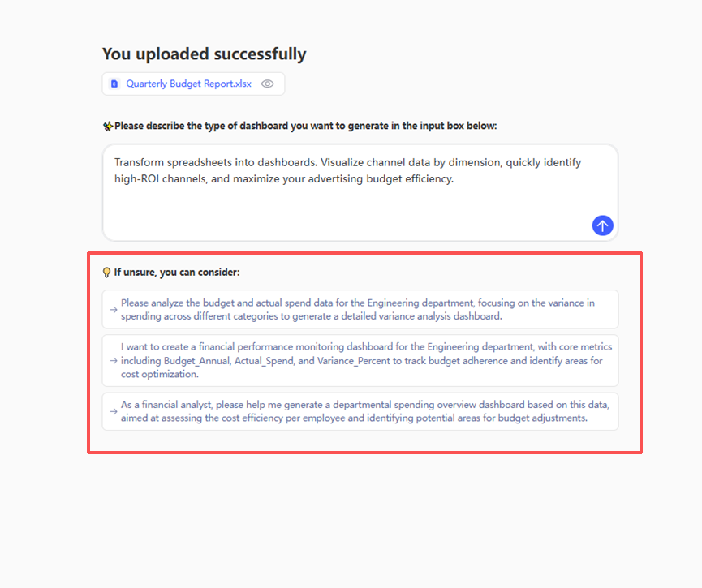702x588 pixels.
Task: Select the financial performance monitoring dashboard suggestion text
Action: [x=365, y=360]
